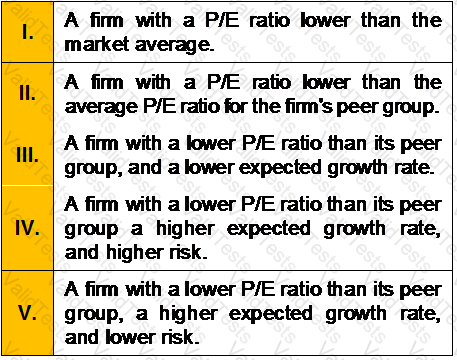
Task: Select the Roman numeral IV. cell
Action: pos(27,228)
